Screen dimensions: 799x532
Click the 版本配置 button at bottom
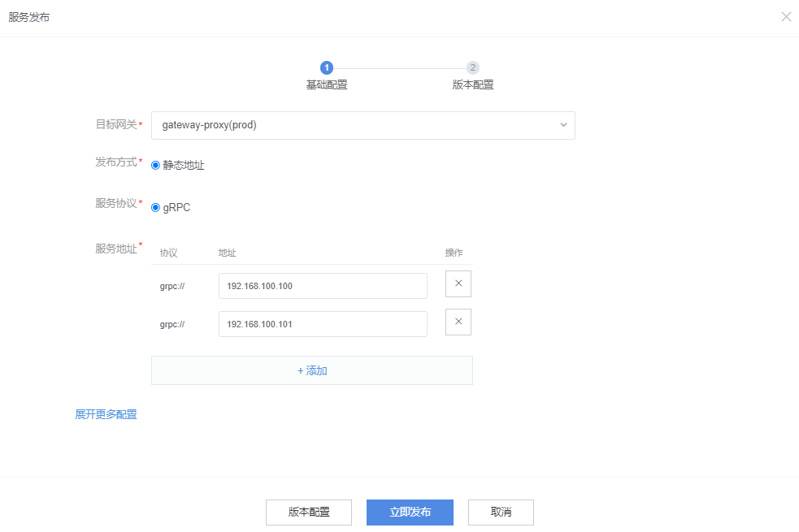pyautogui.click(x=309, y=513)
